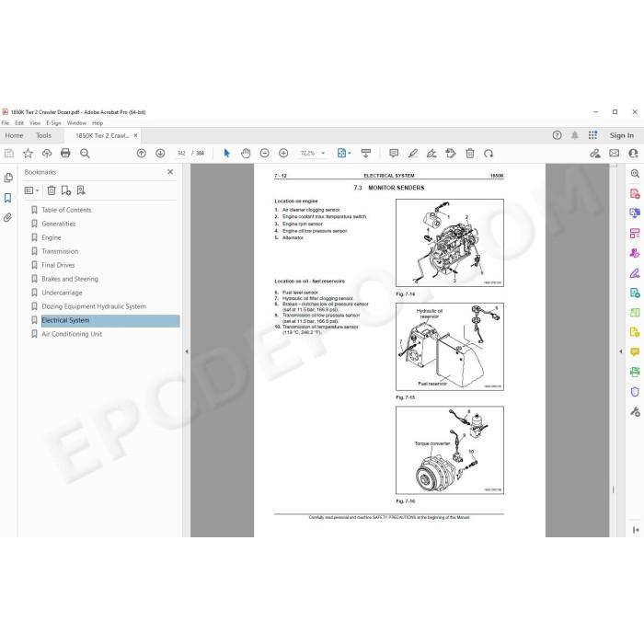Image resolution: width=644 pixels, height=644 pixels.
Task: Go to the previous page arrow
Action: (142, 154)
